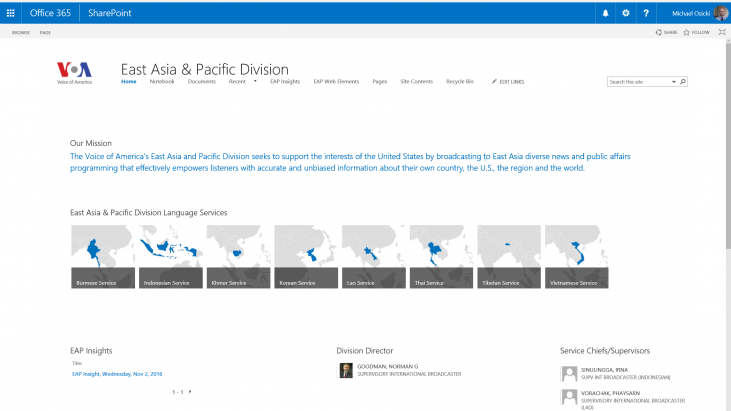Open the app launcher waffle icon

10,13
